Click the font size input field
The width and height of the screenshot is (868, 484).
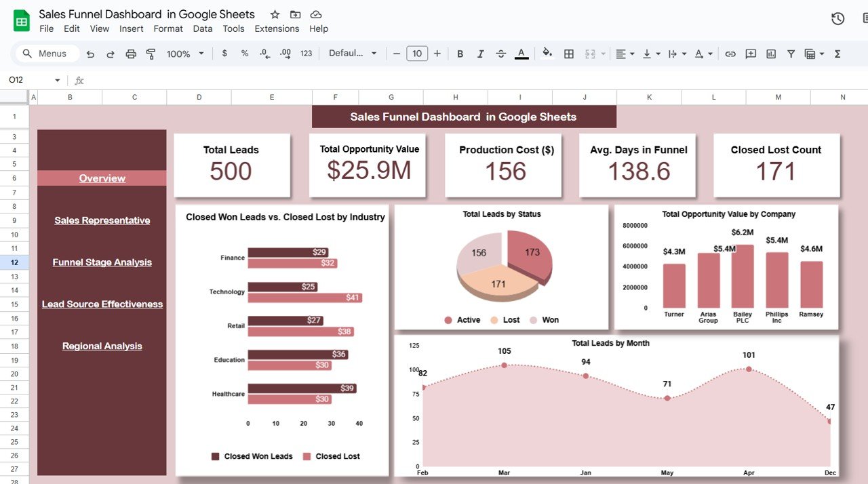[416, 54]
